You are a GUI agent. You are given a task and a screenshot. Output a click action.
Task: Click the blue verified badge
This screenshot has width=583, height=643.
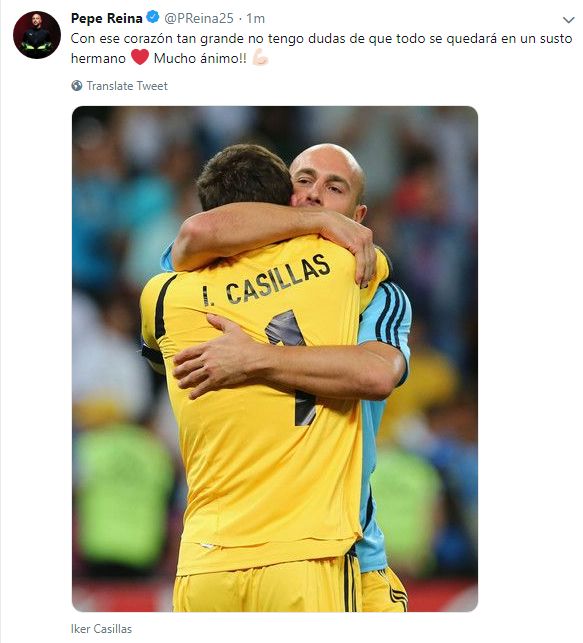click(153, 18)
